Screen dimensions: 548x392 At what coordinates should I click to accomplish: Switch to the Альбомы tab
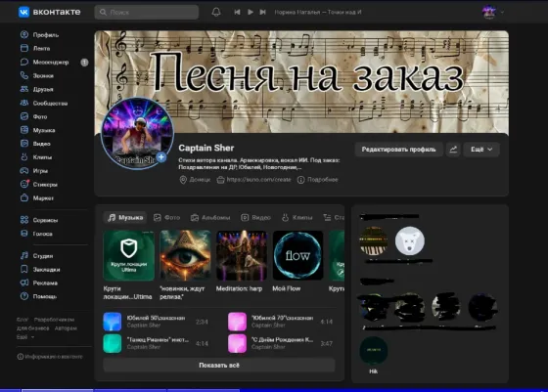pos(210,217)
